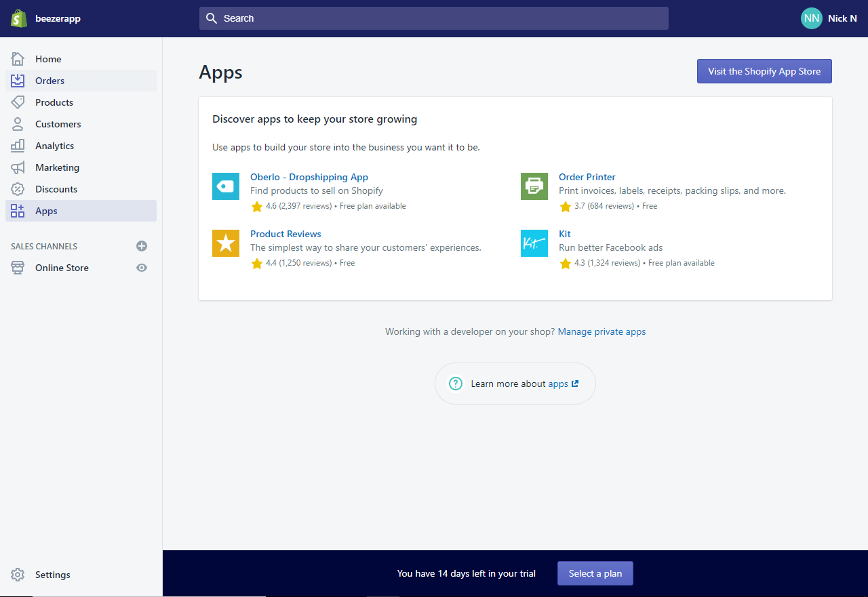Open the Kit app icon

534,243
